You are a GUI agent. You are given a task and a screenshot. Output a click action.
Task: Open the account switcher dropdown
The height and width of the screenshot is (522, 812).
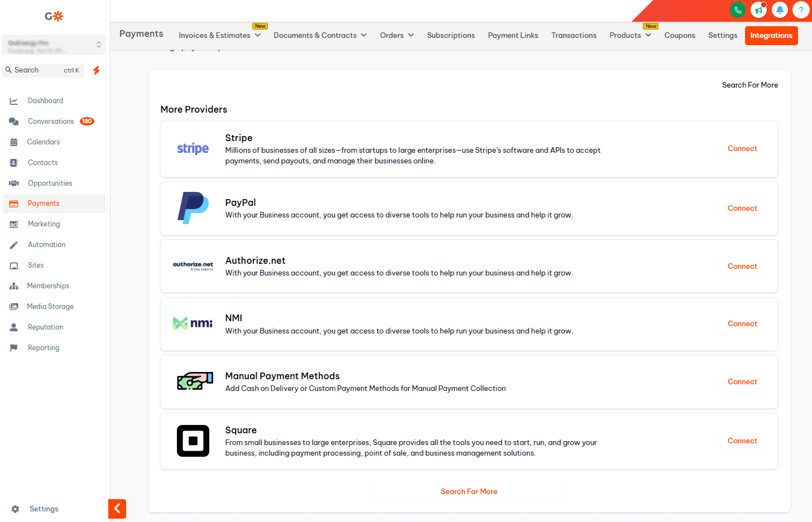(54, 45)
